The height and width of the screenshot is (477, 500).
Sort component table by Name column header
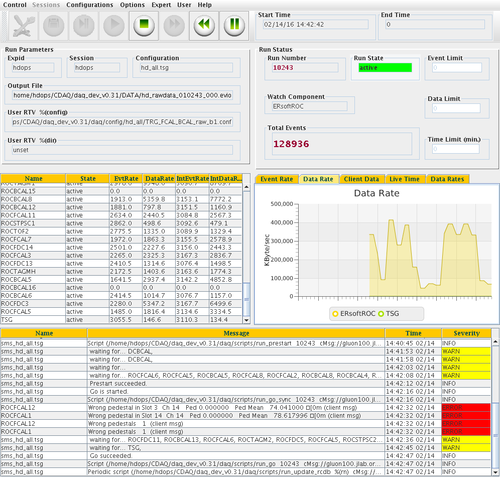pyautogui.click(x=33, y=179)
